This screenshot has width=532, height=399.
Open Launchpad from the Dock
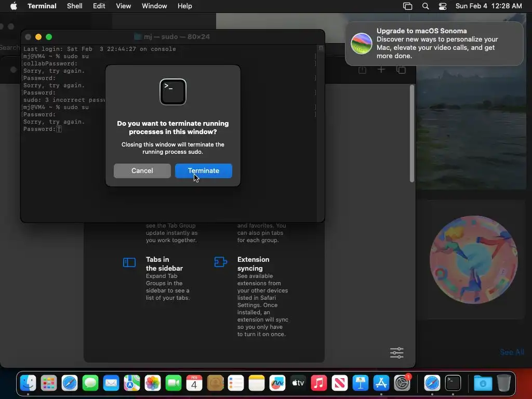(49, 383)
